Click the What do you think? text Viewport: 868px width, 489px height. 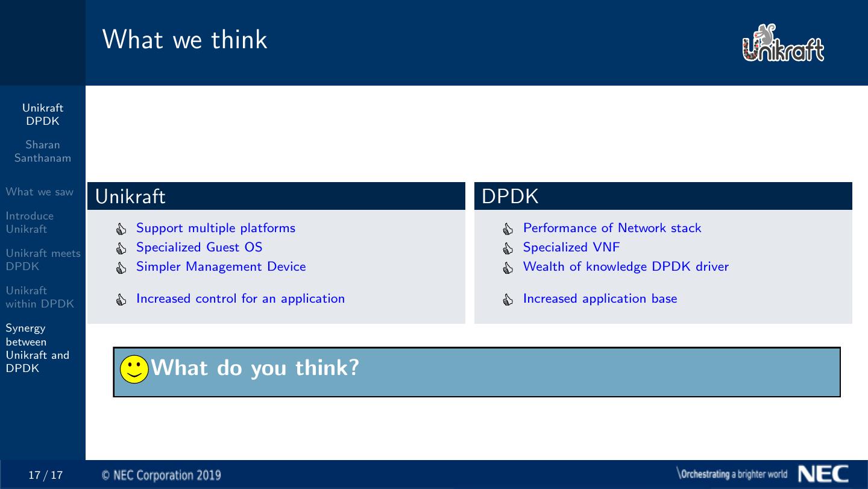[x=255, y=368]
